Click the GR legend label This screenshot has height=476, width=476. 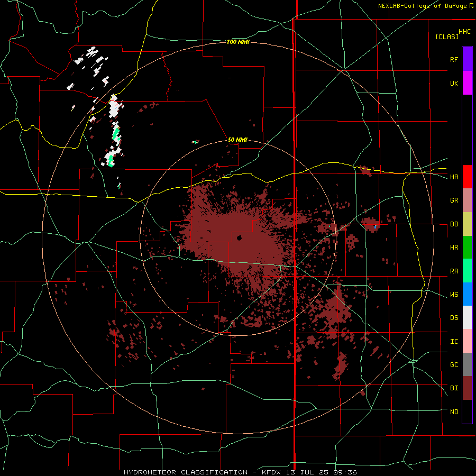[454, 200]
